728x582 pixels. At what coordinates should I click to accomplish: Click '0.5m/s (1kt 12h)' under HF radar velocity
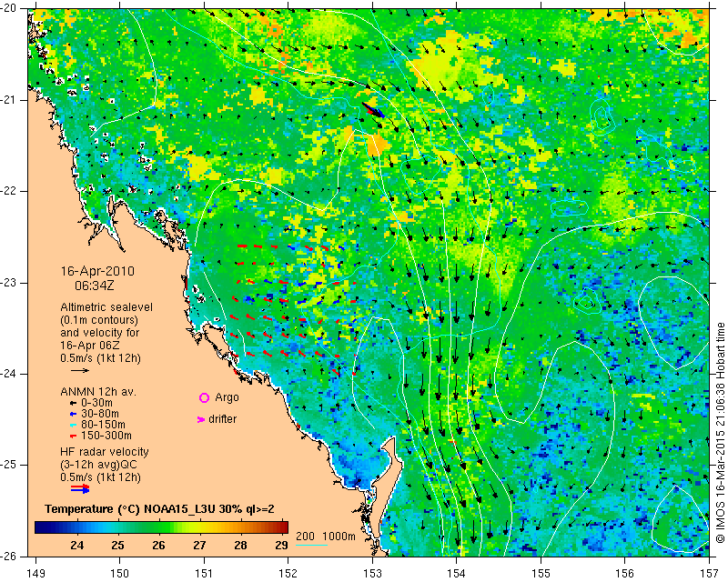pyautogui.click(x=100, y=477)
